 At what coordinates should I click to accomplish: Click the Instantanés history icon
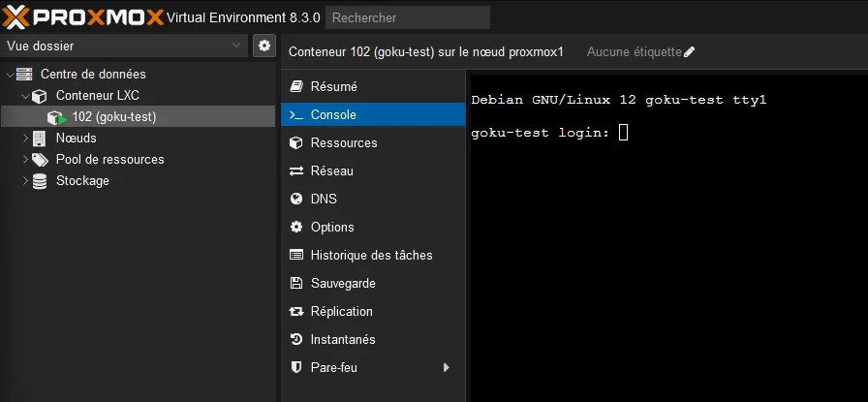296,339
